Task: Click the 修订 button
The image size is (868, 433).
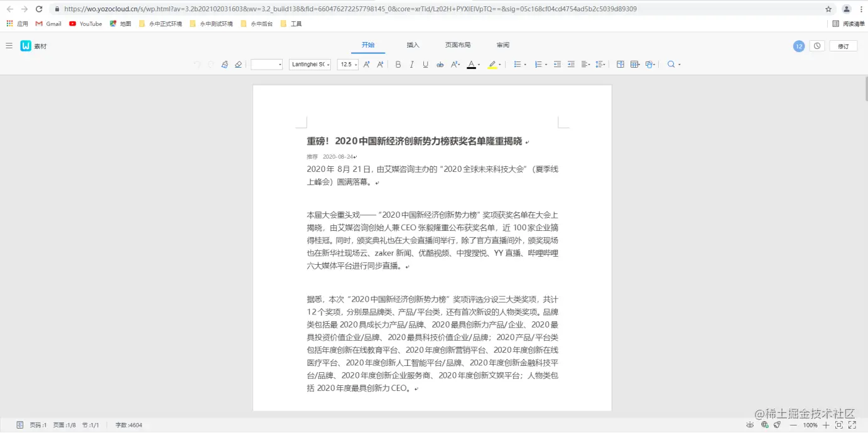Action: point(844,46)
